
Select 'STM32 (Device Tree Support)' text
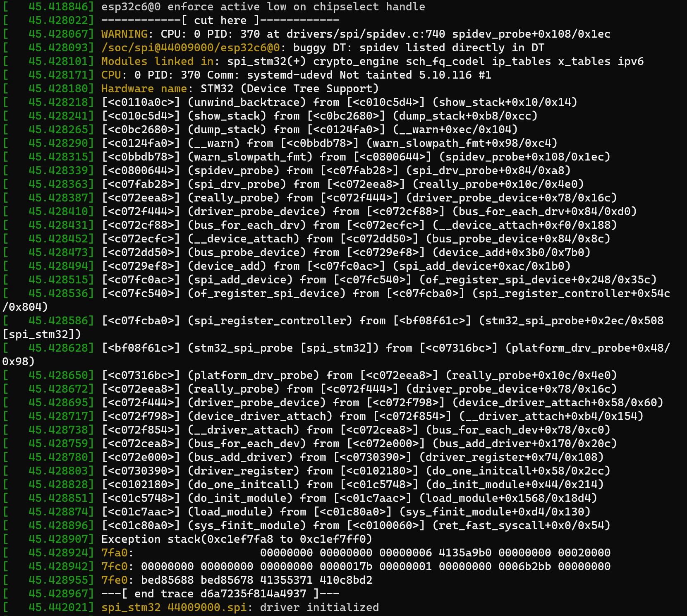[x=290, y=89]
